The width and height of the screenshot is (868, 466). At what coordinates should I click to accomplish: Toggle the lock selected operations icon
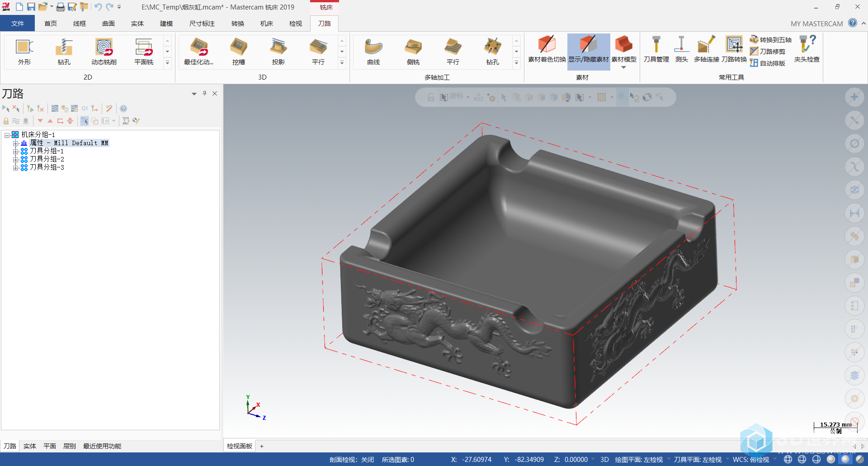(x=6, y=121)
